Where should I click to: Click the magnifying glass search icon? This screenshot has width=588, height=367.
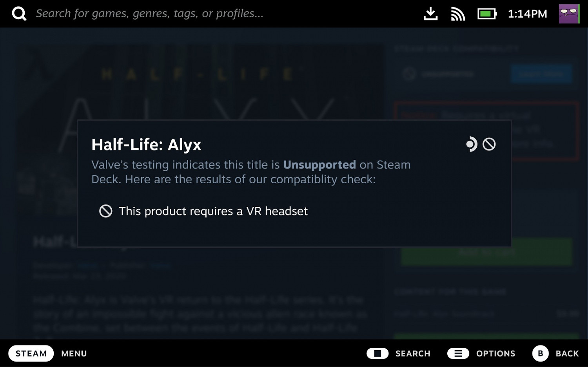(x=19, y=14)
